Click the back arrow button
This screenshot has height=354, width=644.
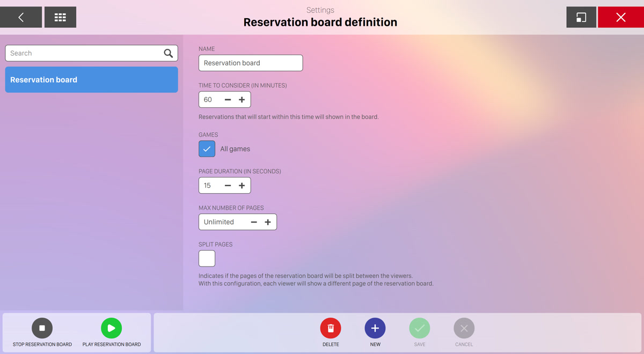point(21,17)
